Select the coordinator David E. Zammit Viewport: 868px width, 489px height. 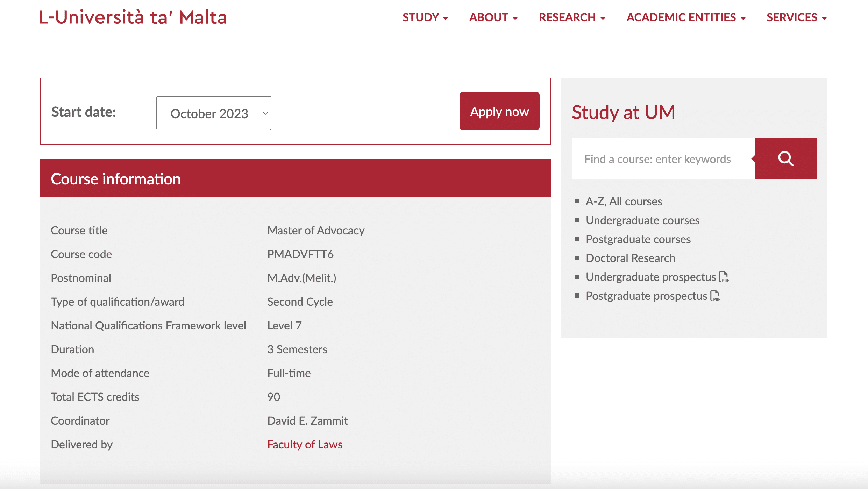click(x=307, y=420)
